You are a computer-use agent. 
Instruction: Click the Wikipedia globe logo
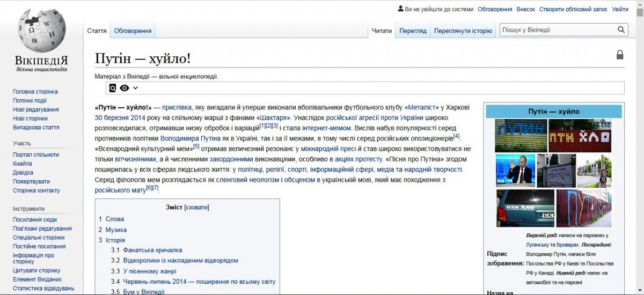coord(42,31)
